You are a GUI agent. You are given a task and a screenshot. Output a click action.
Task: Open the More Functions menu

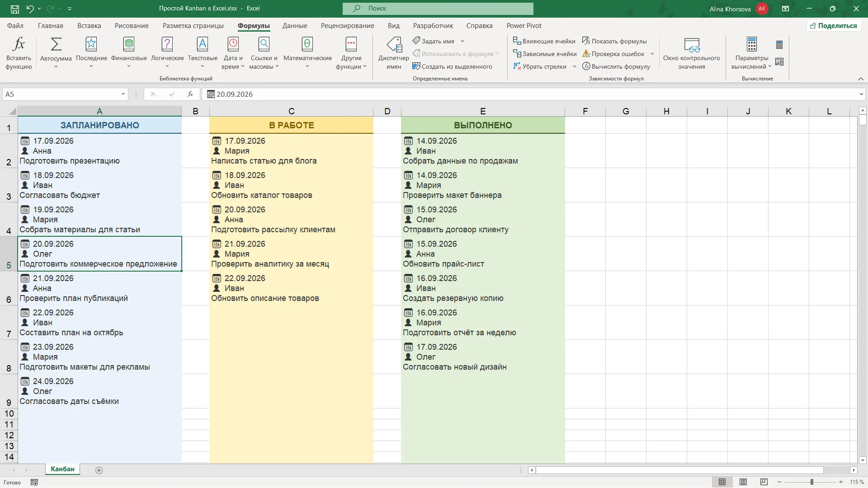351,53
